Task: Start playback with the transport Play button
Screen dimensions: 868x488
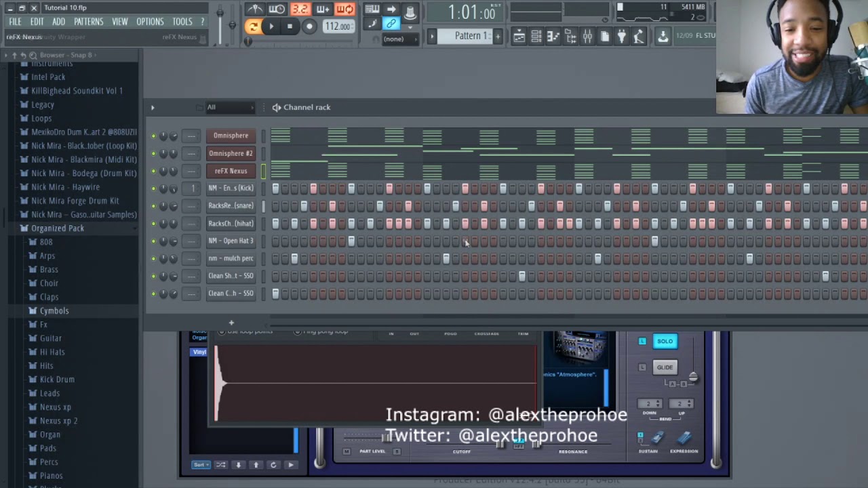Action: tap(271, 26)
